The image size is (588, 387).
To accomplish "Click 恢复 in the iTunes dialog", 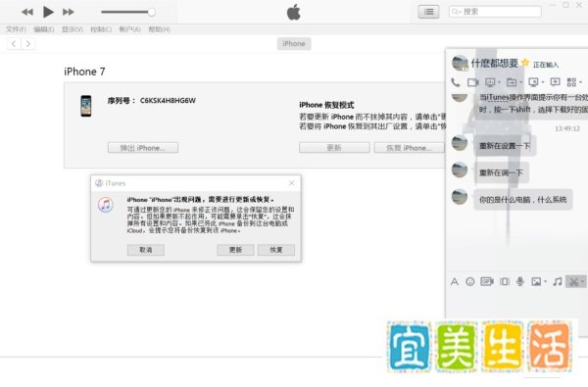I will click(276, 250).
